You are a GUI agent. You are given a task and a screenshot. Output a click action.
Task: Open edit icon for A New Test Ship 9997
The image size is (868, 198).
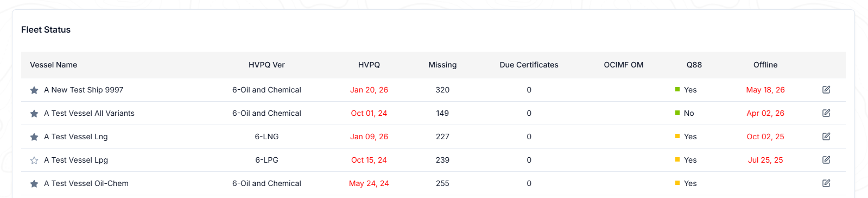pos(826,90)
